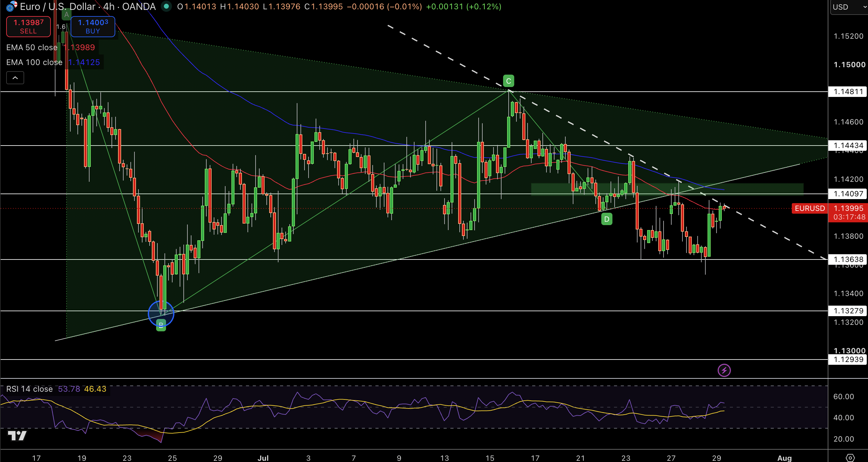Click the 1.14811 horizontal line price label
868x462 pixels.
pos(848,92)
